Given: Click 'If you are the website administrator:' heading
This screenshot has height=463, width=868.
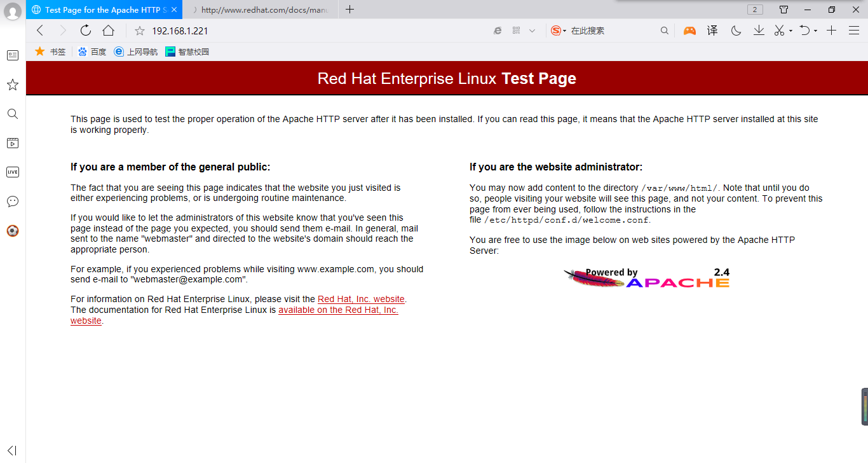Looking at the screenshot, I should 556,167.
